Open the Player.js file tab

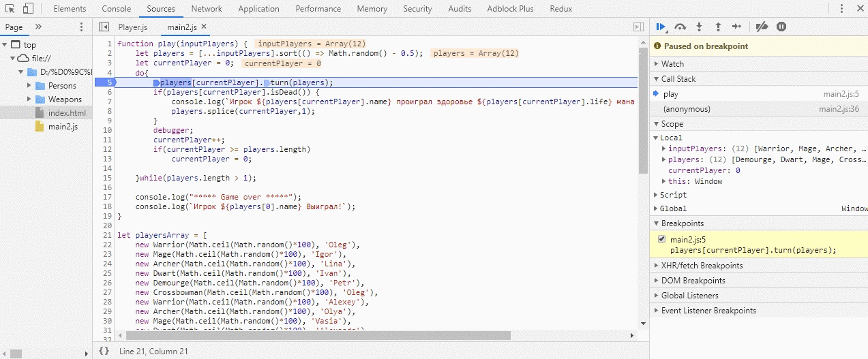point(132,27)
